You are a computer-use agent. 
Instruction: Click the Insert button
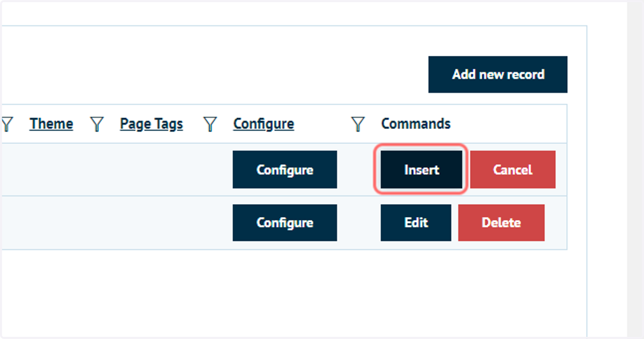pyautogui.click(x=422, y=170)
